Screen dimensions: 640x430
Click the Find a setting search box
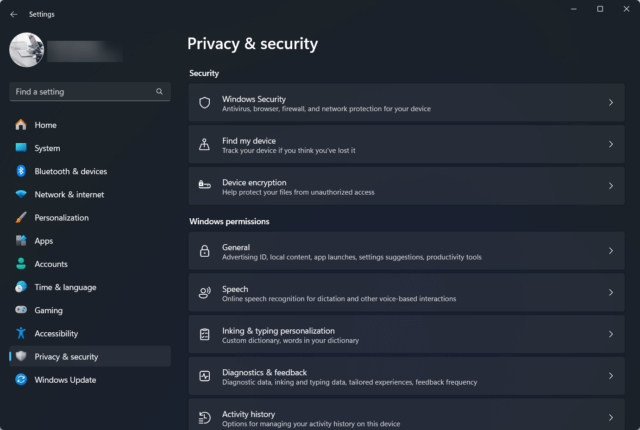(90, 92)
